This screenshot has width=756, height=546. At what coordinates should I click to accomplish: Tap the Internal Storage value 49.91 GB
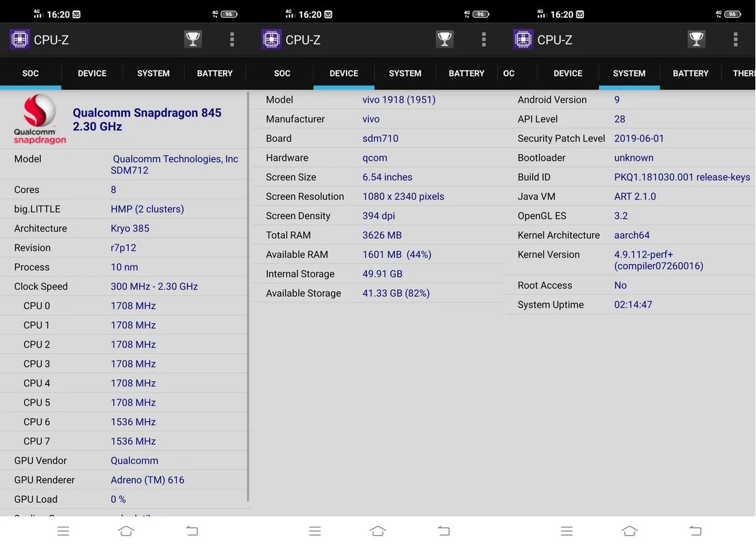click(x=382, y=274)
